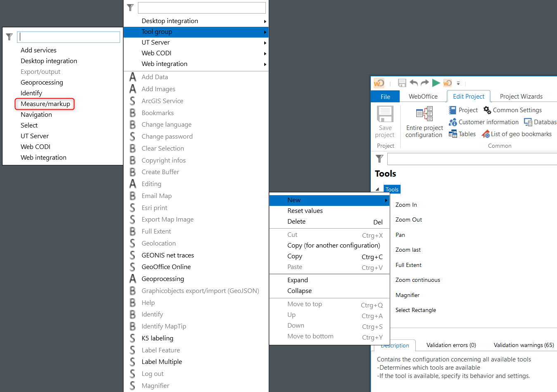Select the Copy entry with shortcut Ctrg+C
557x392 pixels.
(329, 256)
